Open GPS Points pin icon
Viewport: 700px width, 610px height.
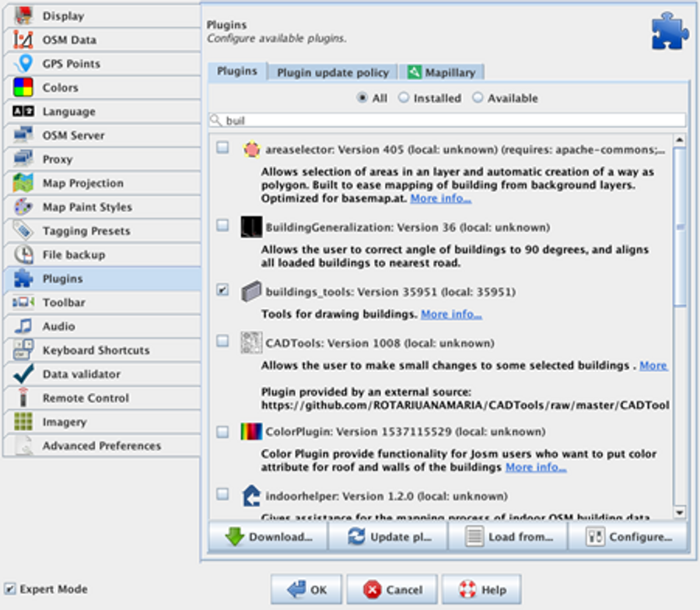pos(23,63)
